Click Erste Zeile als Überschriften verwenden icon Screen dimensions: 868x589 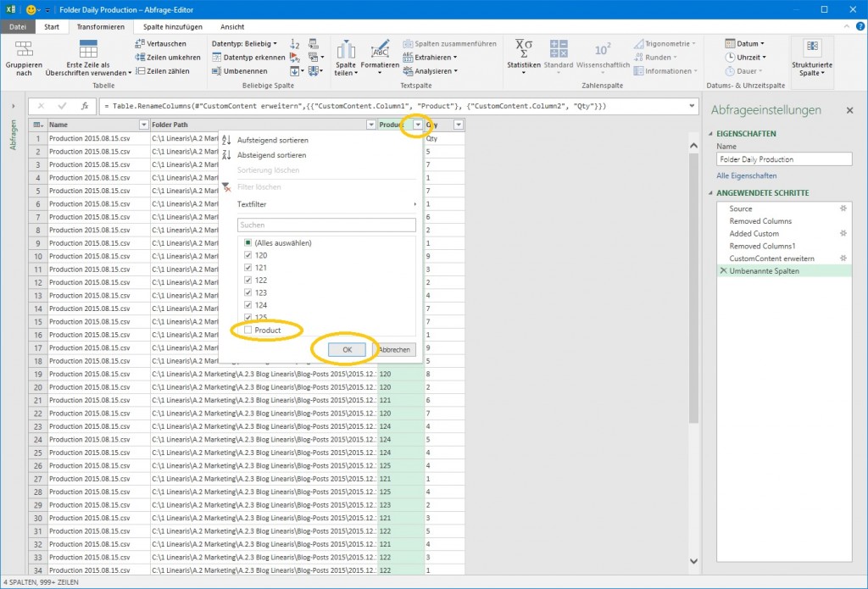pyautogui.click(x=88, y=50)
